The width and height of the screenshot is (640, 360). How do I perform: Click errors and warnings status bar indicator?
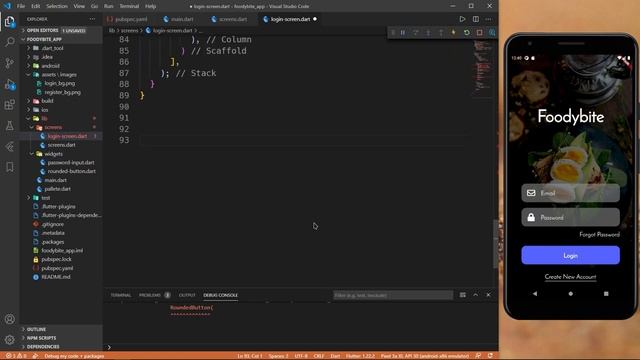16,356
